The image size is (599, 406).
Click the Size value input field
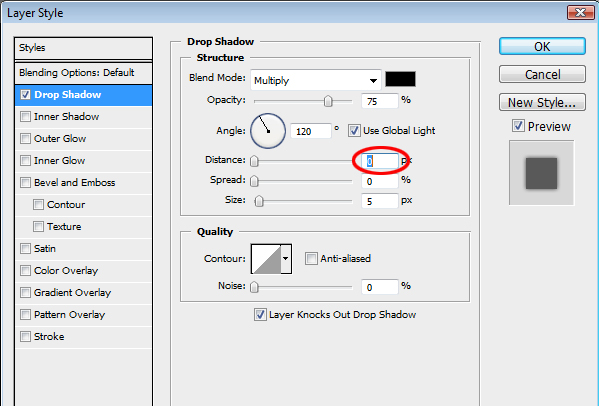379,201
